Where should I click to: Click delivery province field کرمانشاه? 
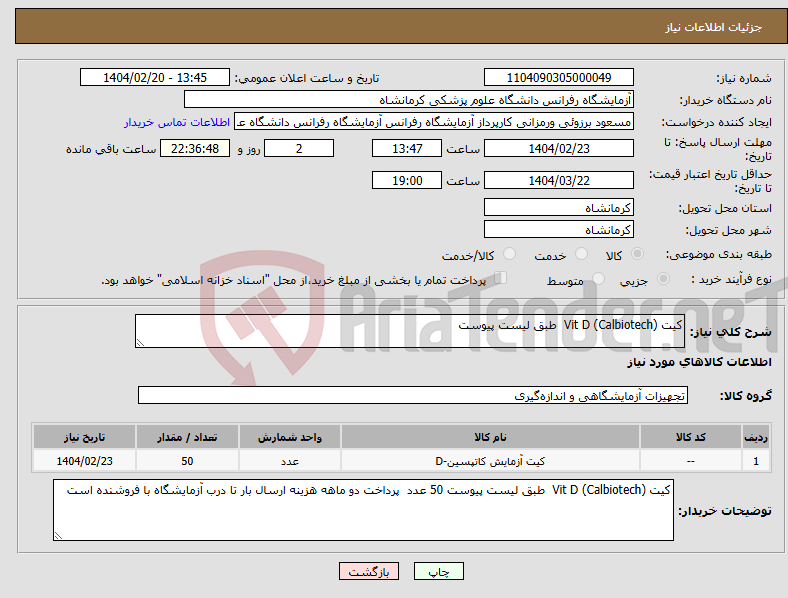point(558,207)
